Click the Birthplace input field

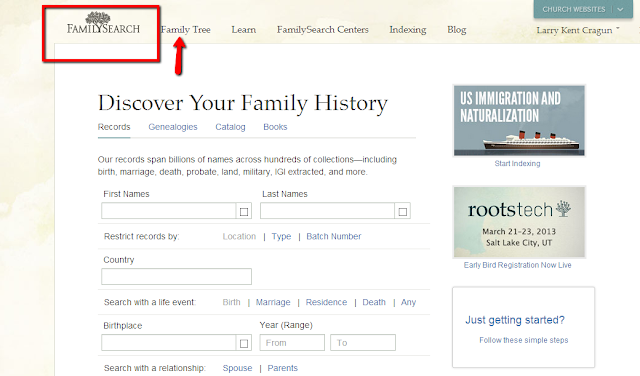[169, 343]
